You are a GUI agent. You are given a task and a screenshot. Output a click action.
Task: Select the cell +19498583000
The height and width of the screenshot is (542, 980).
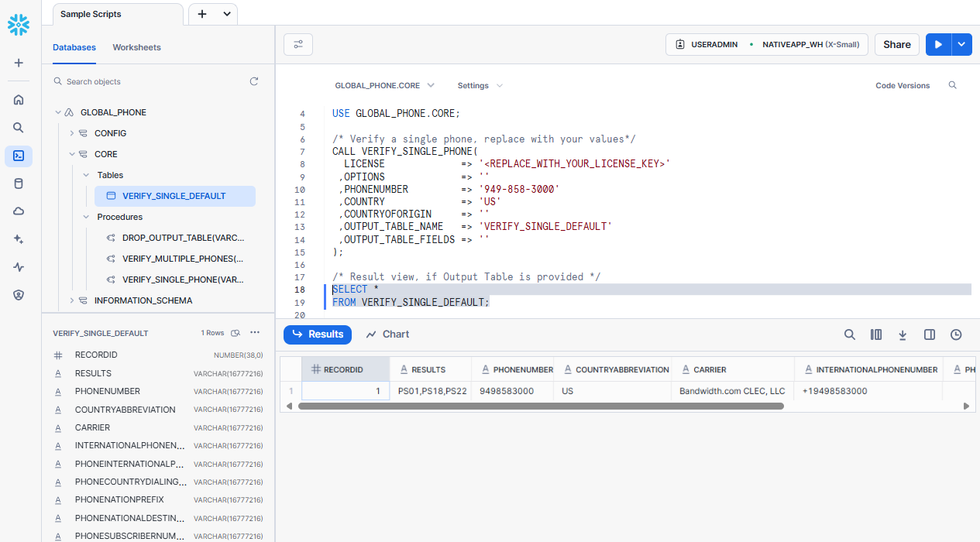pyautogui.click(x=868, y=391)
